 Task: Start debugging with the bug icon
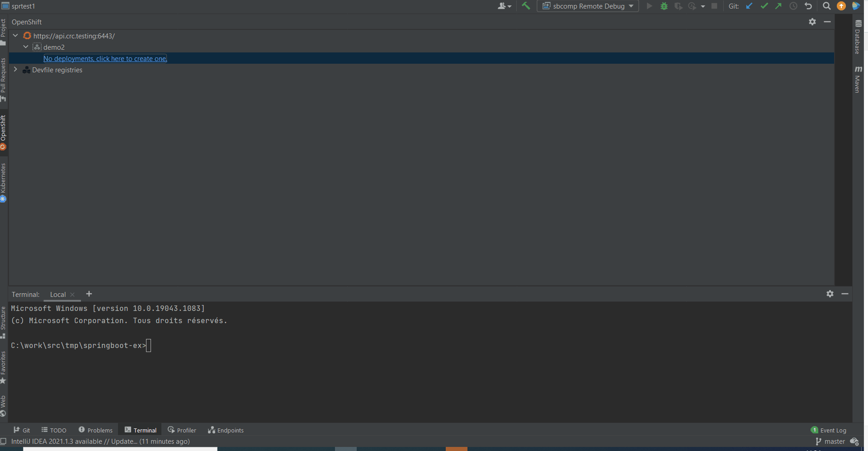[x=664, y=6]
